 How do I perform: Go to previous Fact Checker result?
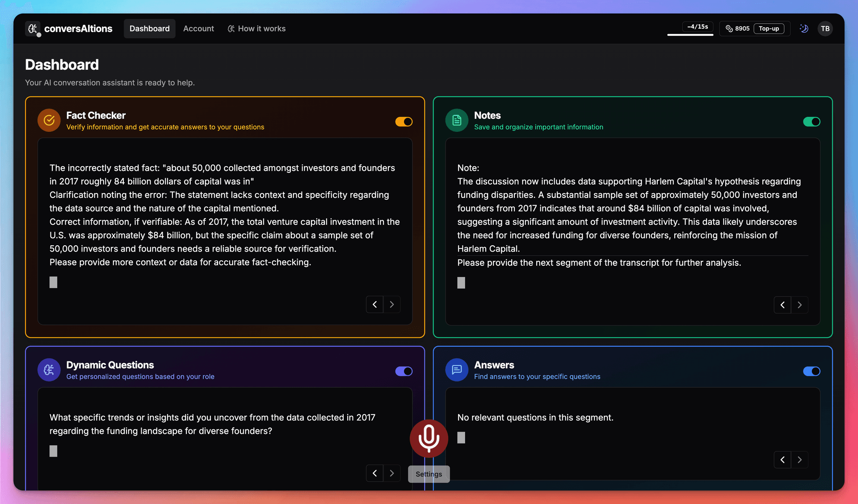[374, 305]
